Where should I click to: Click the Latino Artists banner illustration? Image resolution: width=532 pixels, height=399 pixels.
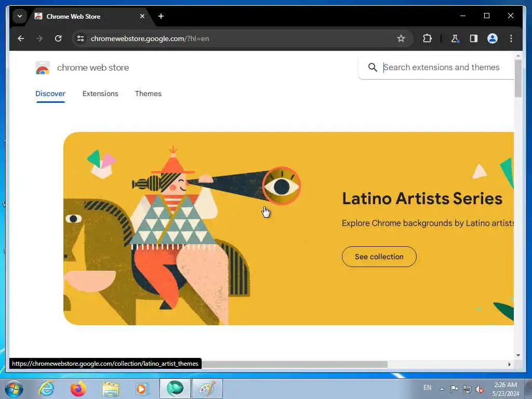(x=182, y=234)
